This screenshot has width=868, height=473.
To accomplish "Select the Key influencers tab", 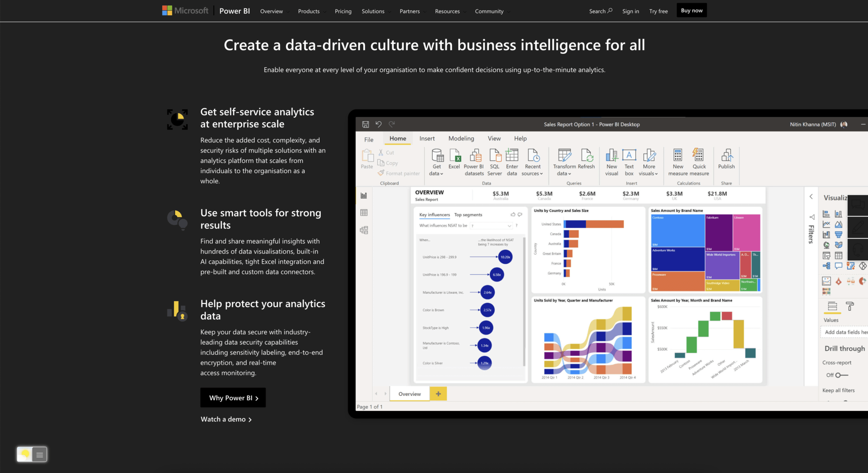I will point(434,215).
